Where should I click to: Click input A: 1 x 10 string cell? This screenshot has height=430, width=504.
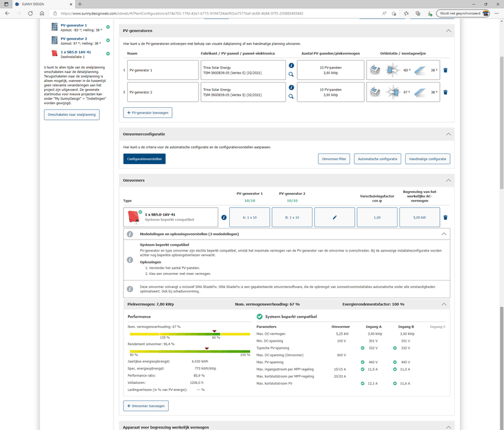point(249,218)
